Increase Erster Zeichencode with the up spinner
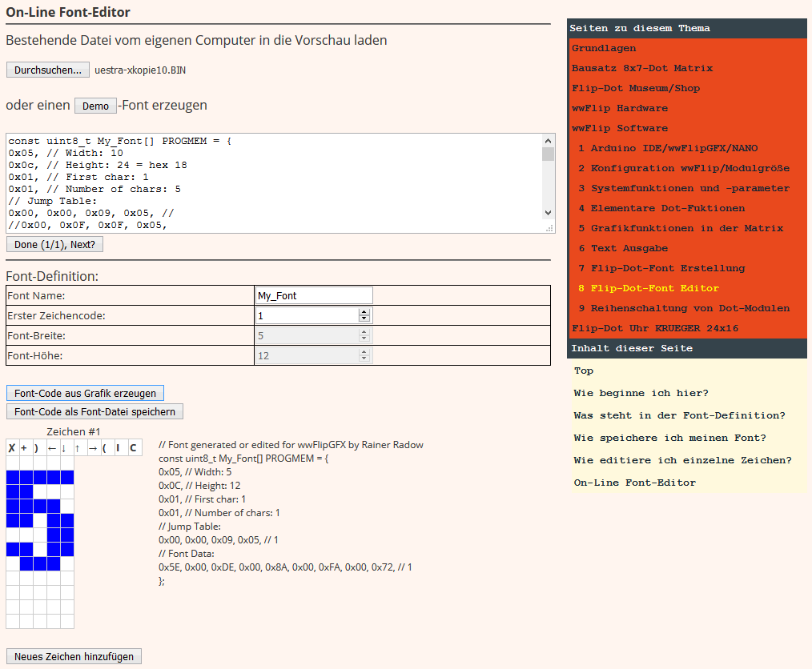 tap(364, 312)
